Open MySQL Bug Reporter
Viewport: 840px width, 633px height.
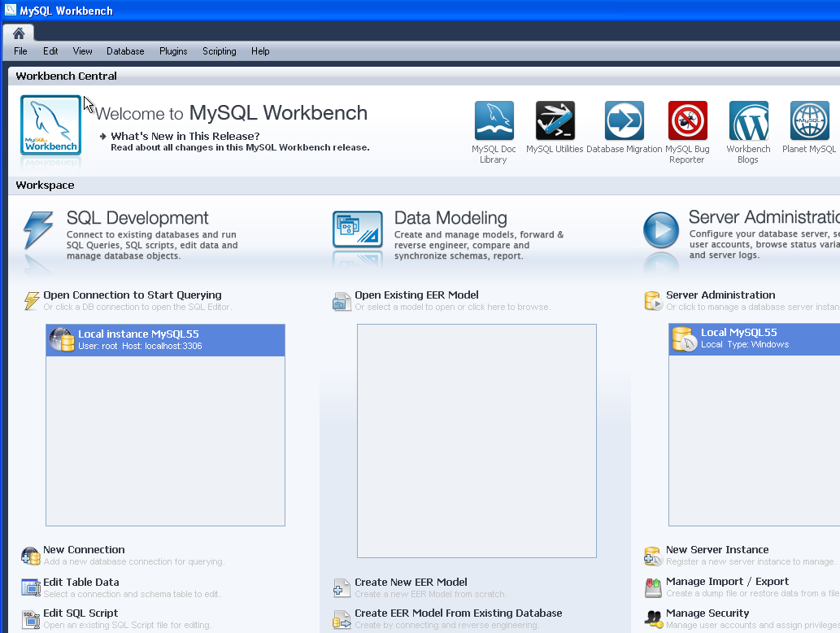[x=687, y=121]
